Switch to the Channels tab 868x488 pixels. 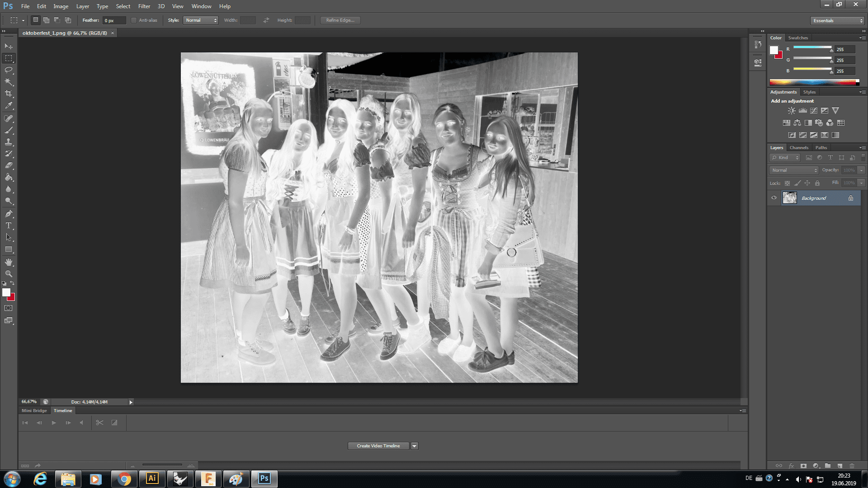(799, 148)
